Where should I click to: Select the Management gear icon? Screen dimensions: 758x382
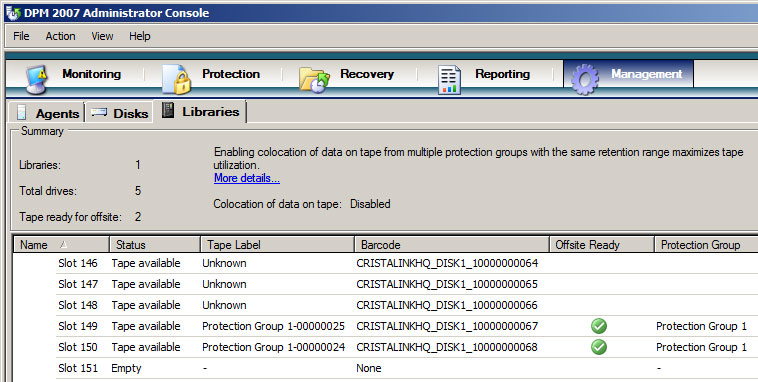click(585, 79)
